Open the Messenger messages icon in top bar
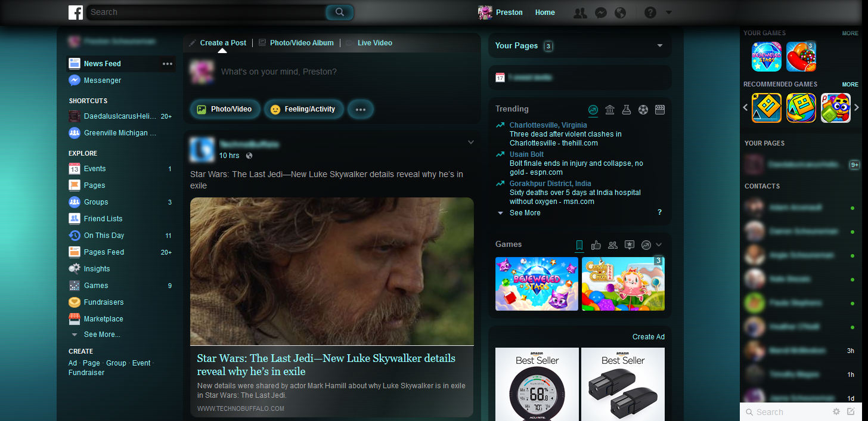This screenshot has height=421, width=868. 601,13
